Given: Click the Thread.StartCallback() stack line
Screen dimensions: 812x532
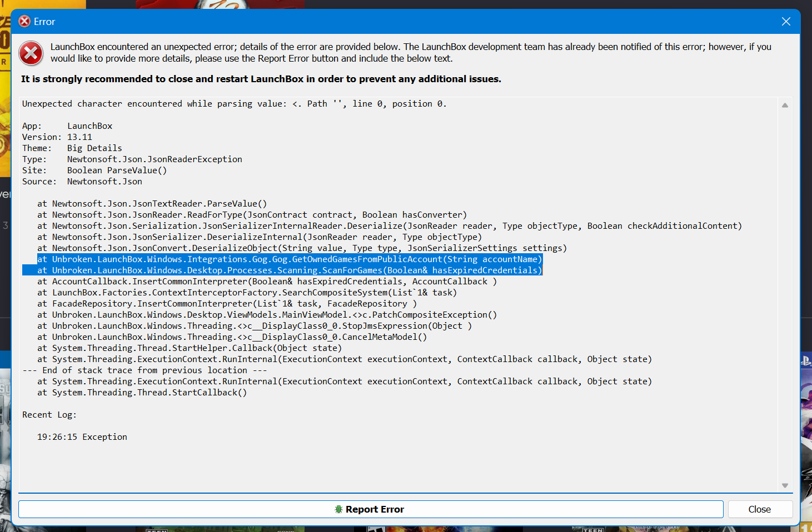Looking at the screenshot, I should tap(142, 393).
